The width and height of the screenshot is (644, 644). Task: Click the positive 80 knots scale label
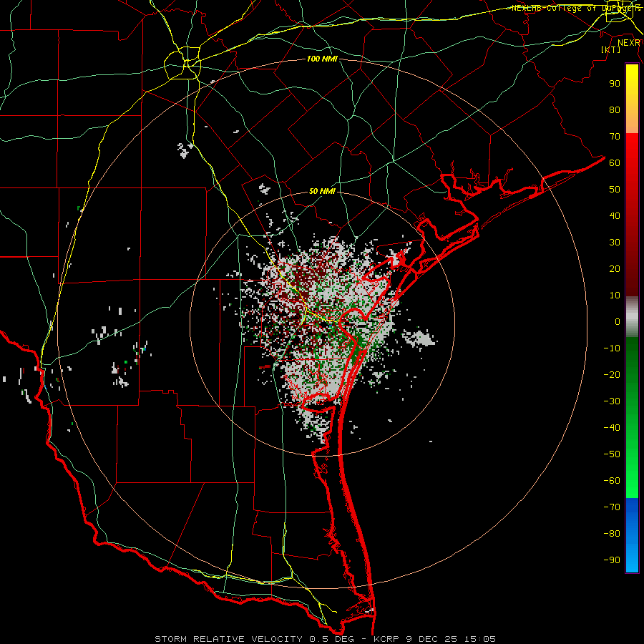(x=615, y=109)
